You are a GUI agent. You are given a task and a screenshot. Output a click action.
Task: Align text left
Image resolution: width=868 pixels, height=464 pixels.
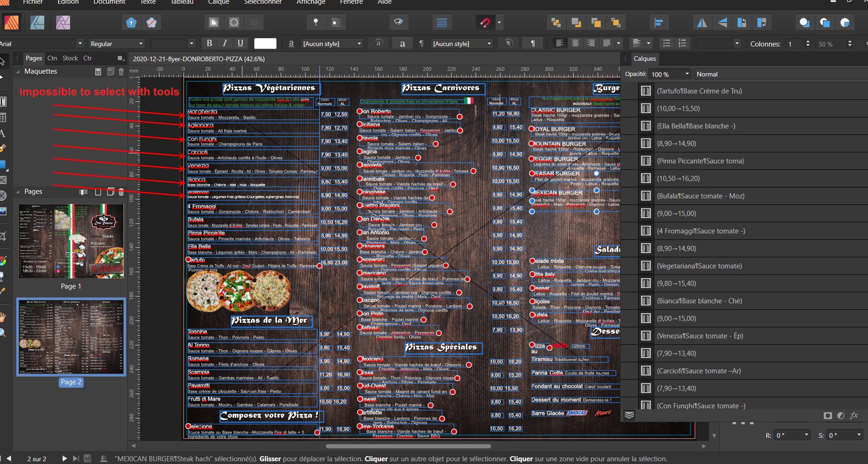point(560,43)
